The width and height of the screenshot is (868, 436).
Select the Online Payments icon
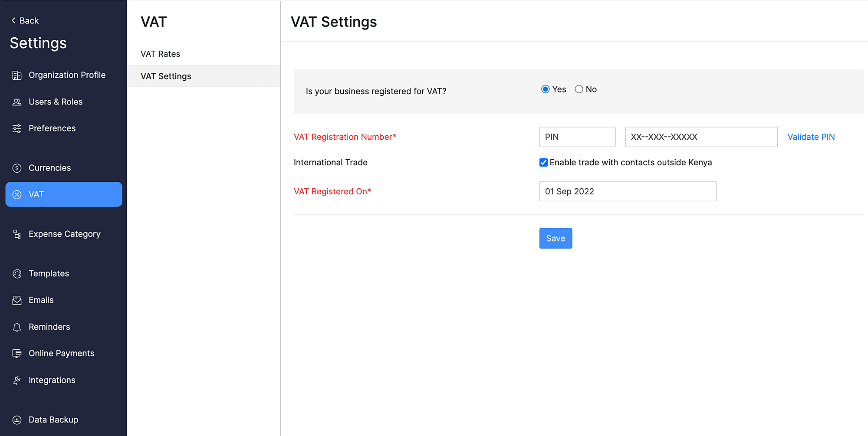(17, 353)
